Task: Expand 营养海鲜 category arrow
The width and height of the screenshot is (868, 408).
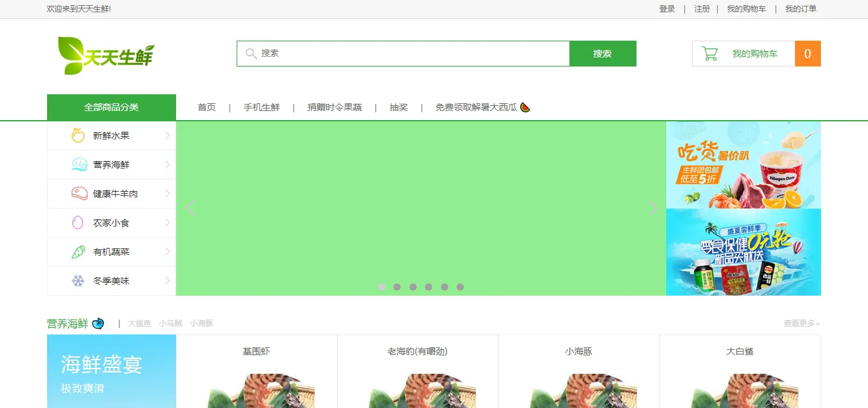Action: point(168,165)
